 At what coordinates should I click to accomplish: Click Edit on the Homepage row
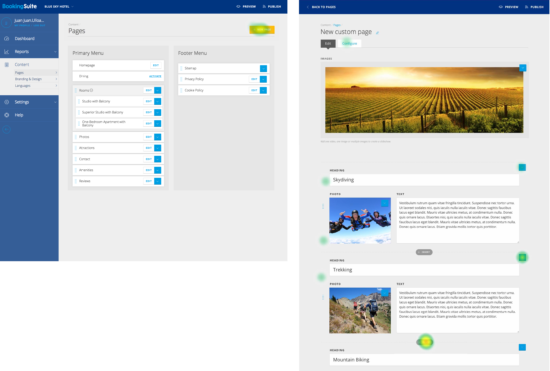(x=156, y=66)
